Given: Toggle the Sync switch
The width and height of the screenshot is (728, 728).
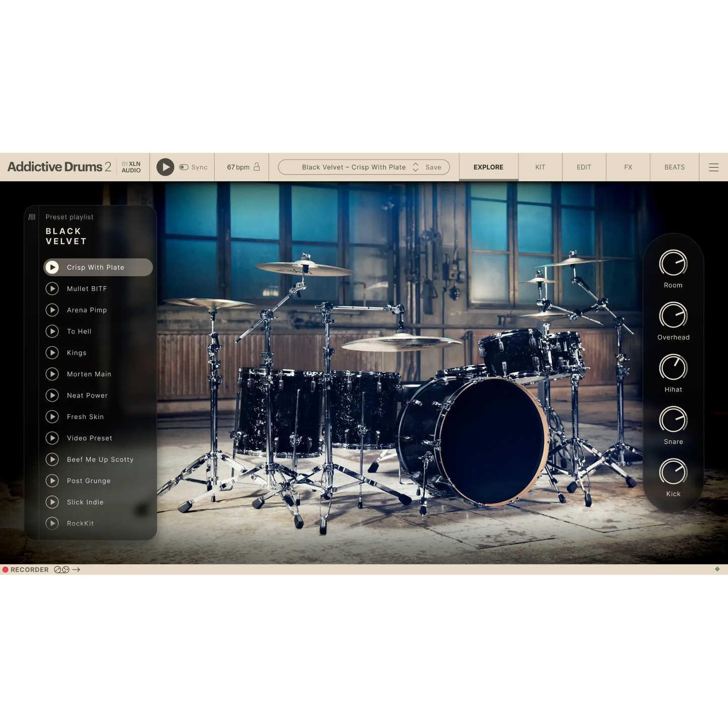Looking at the screenshot, I should coord(184,167).
